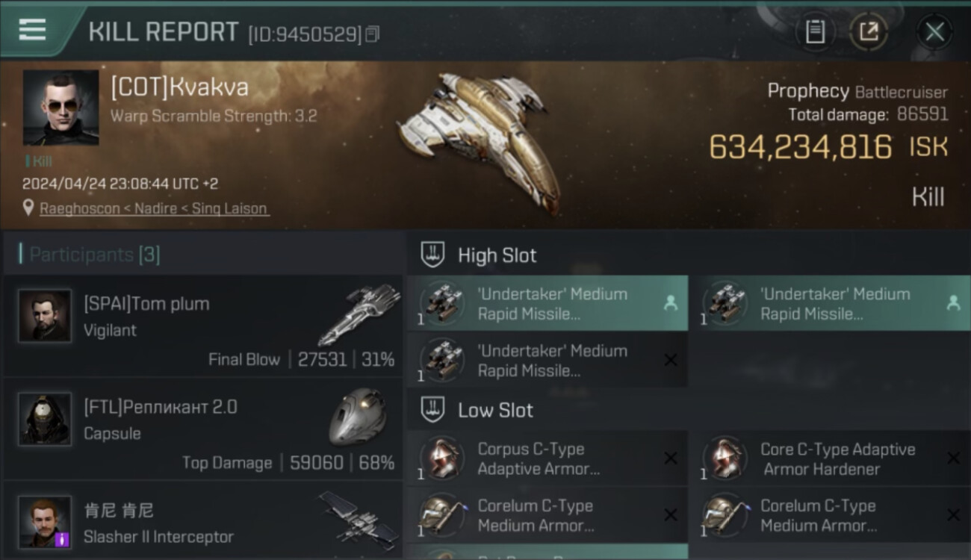Click the Capsule ship icon
The height and width of the screenshot is (560, 971).
(357, 417)
